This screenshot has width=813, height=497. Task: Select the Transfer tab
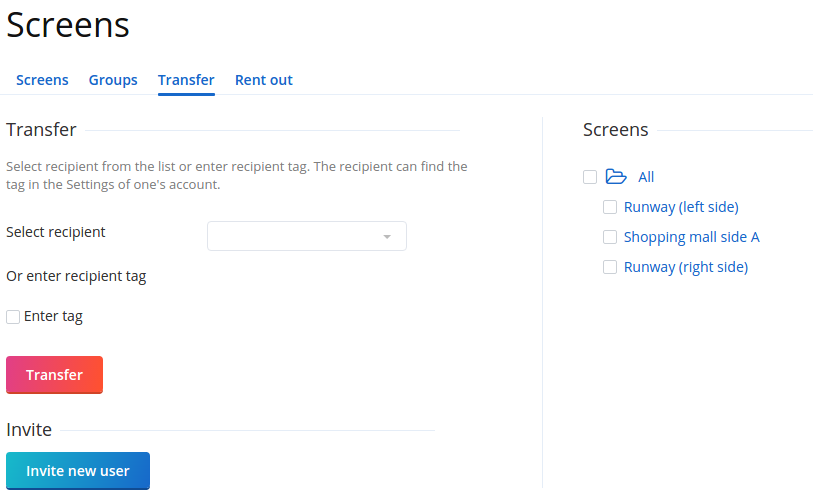coord(186,80)
